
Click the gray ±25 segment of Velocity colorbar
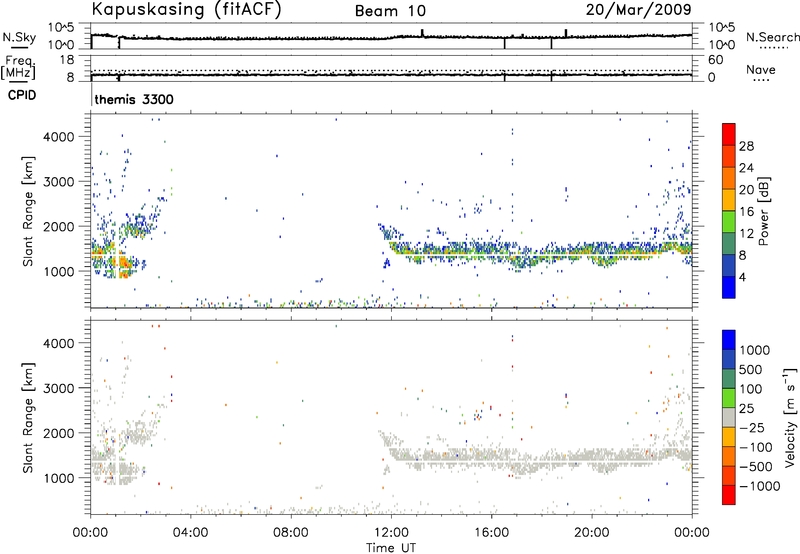click(x=729, y=418)
